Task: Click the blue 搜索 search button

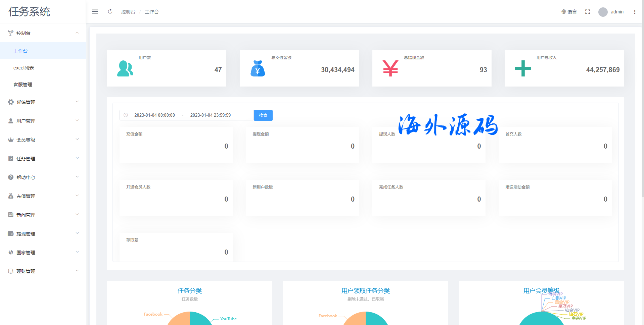Action: (x=263, y=115)
